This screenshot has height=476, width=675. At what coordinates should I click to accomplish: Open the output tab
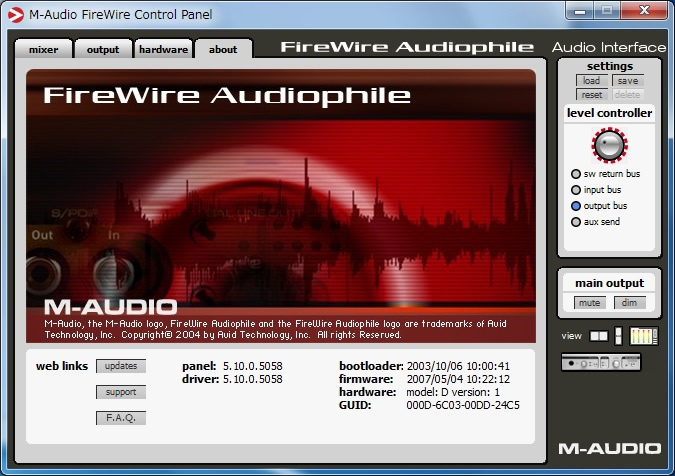[x=102, y=49]
